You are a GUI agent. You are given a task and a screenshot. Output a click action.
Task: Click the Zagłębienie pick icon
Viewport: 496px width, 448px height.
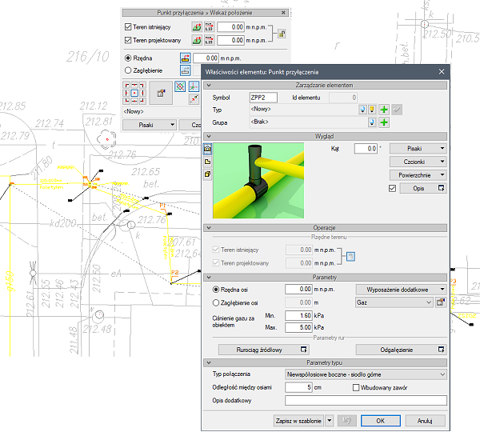click(x=186, y=70)
